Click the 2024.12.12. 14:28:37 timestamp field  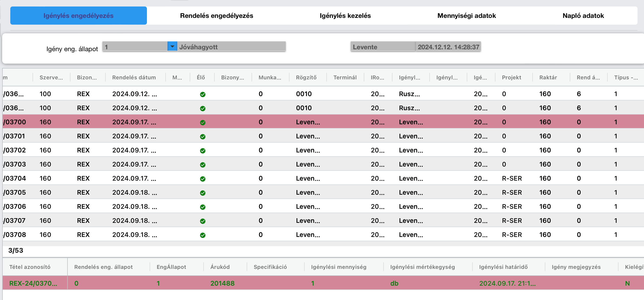pos(448,47)
